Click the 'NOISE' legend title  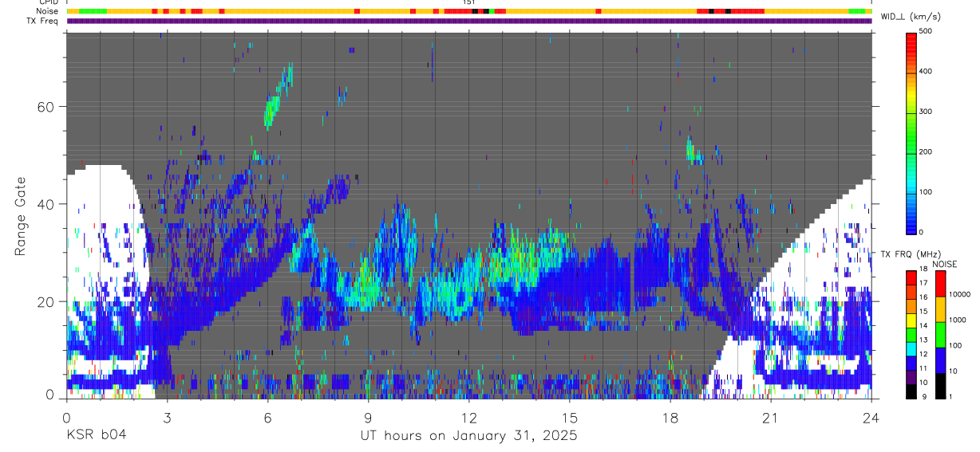pyautogui.click(x=945, y=264)
